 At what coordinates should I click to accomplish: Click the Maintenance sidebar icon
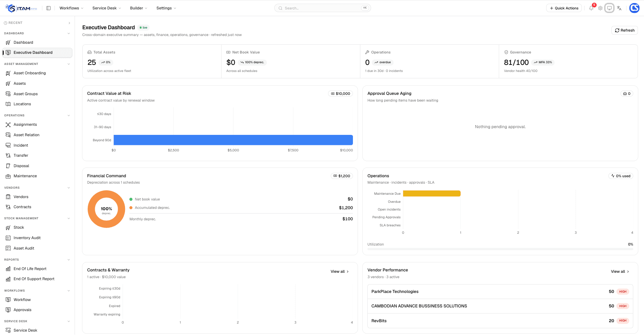(x=8, y=176)
